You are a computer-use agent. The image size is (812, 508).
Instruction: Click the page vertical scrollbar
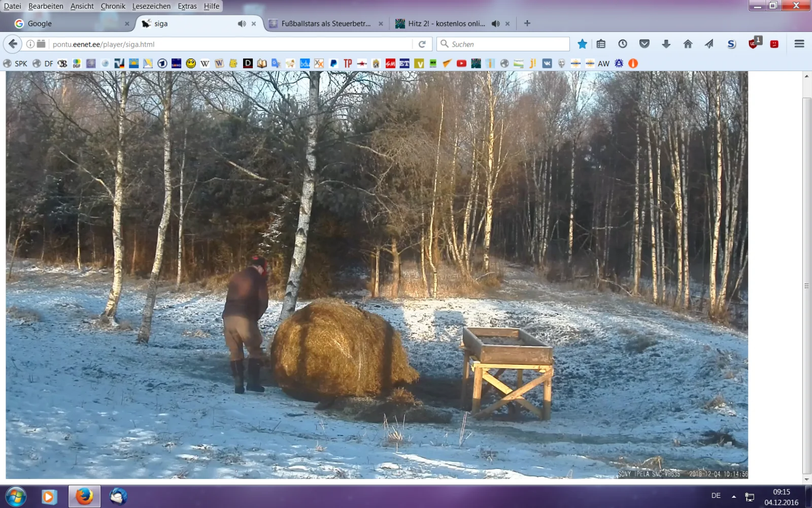806,284
